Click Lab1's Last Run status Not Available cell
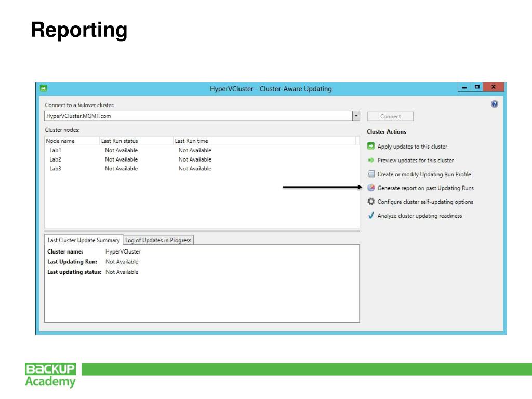532x399 pixels. coord(121,150)
